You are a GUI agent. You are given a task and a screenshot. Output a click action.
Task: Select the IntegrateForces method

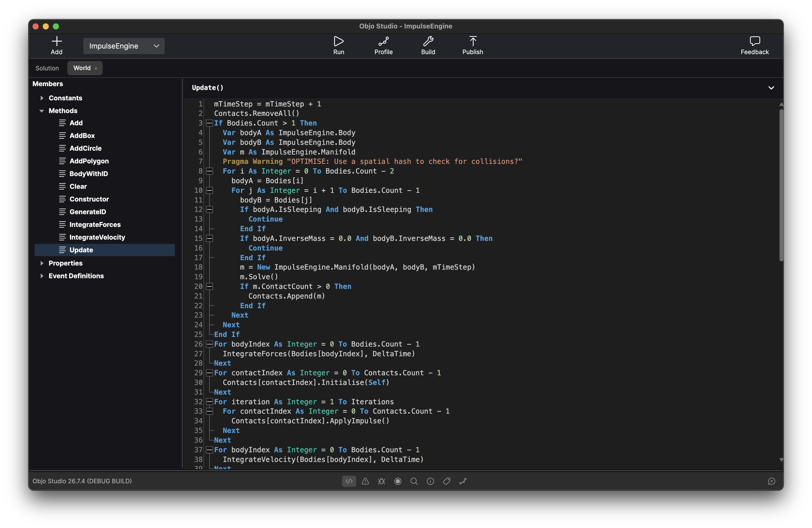pyautogui.click(x=104, y=225)
